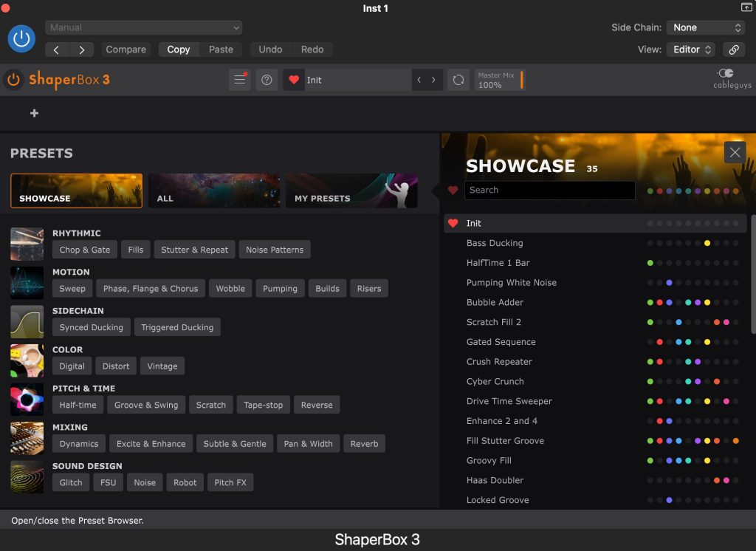Click the Copy button
Viewport: 756px width, 551px height.
179,49
